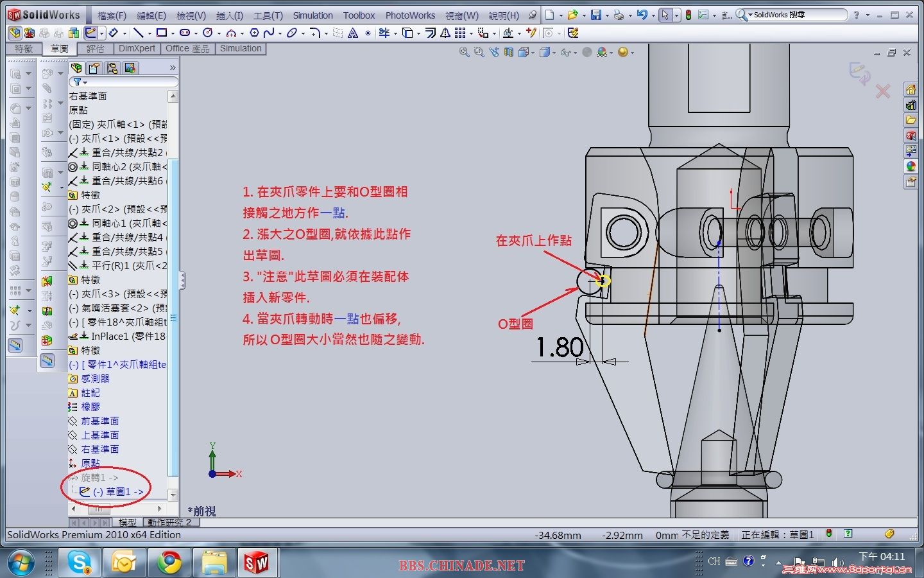Image resolution: width=924 pixels, height=578 pixels.
Task: Open the 插入(I) menu
Action: coord(230,15)
